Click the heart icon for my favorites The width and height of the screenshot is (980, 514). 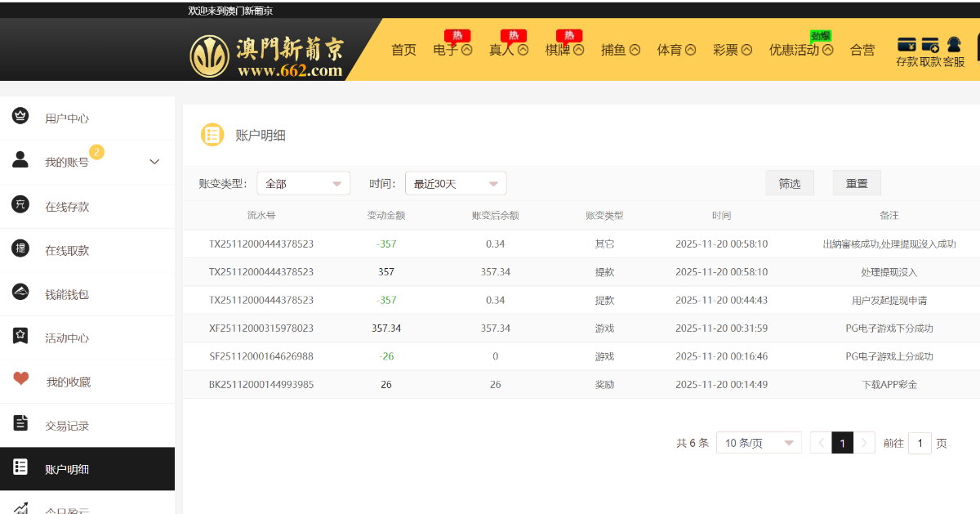[x=20, y=380]
